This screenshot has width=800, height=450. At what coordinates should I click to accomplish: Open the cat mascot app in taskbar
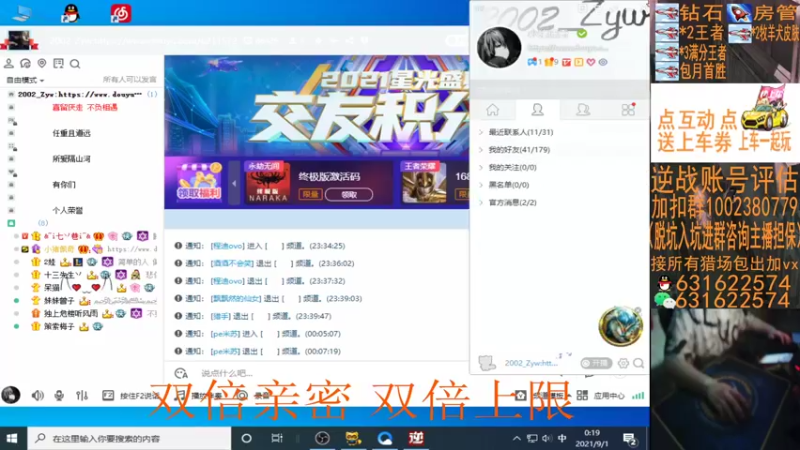click(x=353, y=438)
